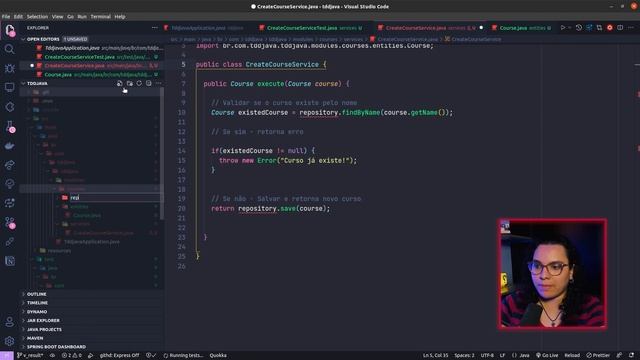Change LF end of line sequence

[502, 355]
